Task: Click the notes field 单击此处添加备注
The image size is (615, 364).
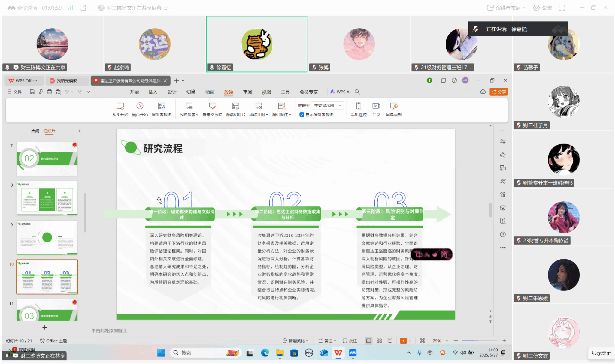Action: [109, 331]
